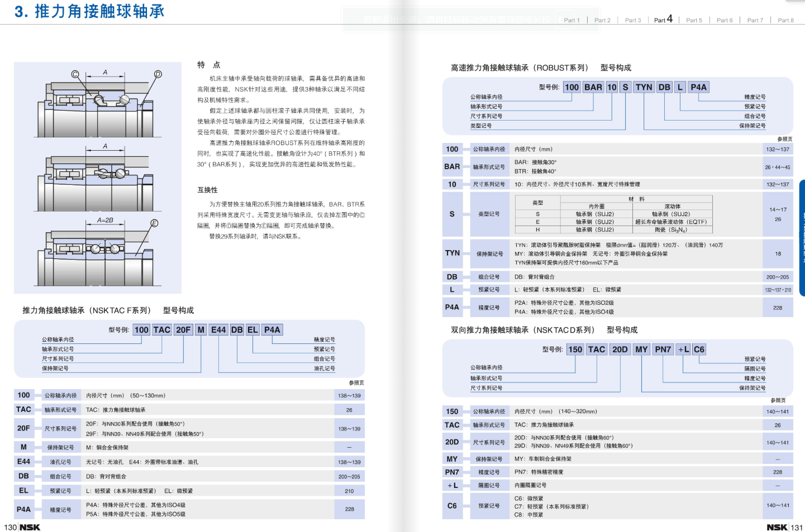Click reference page 132~137 · 210 in the L row
Screen dimensions: 805x532
[778, 290]
